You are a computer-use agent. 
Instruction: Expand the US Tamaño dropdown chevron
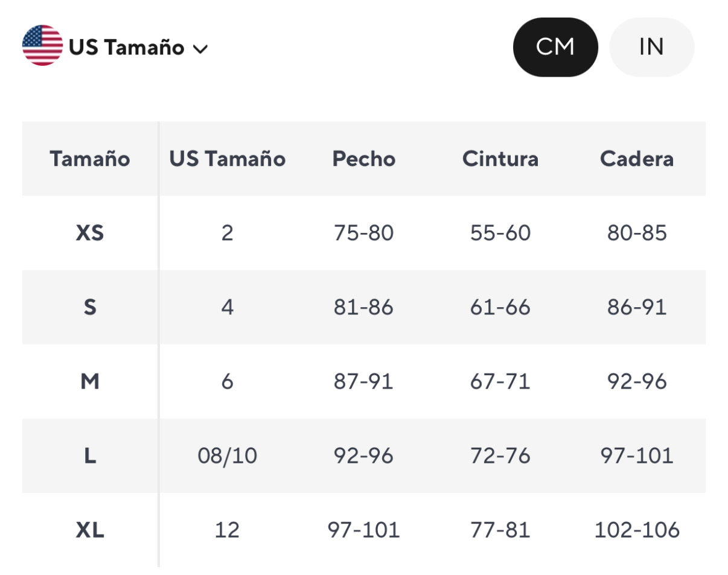tap(200, 48)
